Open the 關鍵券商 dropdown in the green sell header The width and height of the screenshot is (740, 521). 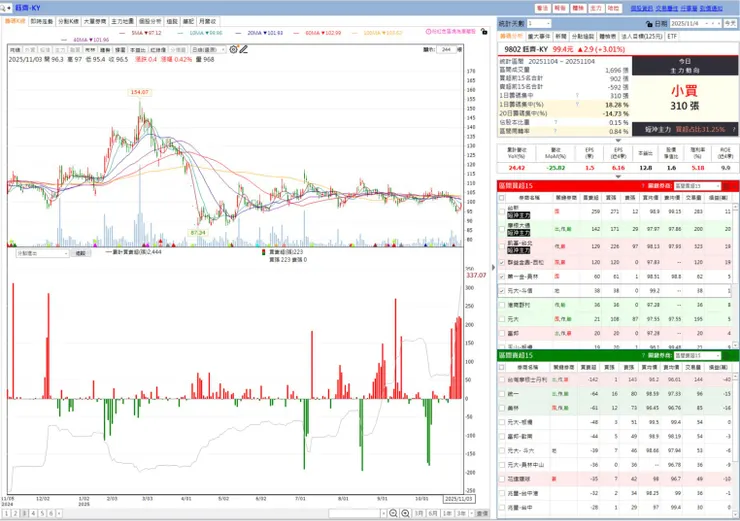(698, 355)
